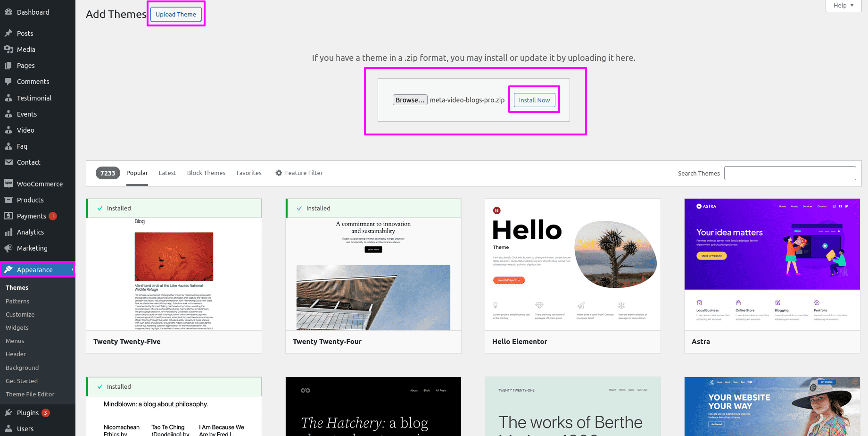The image size is (868, 436).
Task: Click the Faq icon in sidebar
Action: (x=8, y=146)
